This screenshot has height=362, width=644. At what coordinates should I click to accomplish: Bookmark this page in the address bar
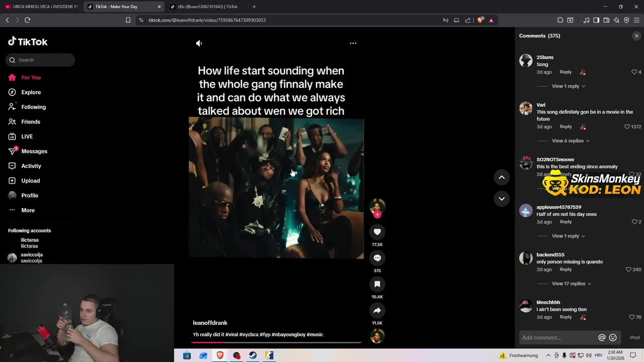(128, 20)
